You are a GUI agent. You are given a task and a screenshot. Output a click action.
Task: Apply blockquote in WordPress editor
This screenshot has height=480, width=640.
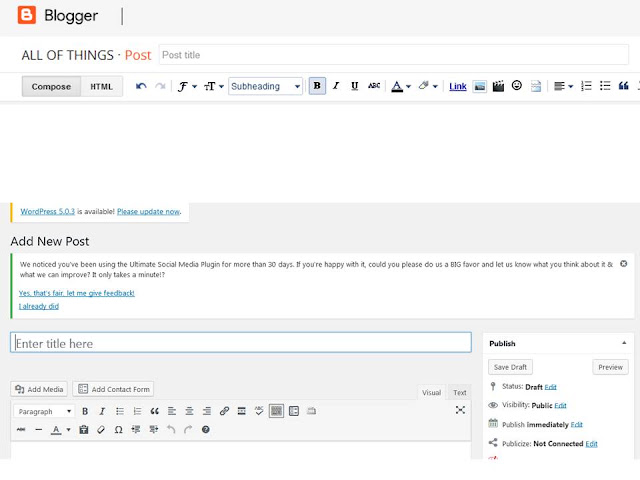(x=154, y=411)
